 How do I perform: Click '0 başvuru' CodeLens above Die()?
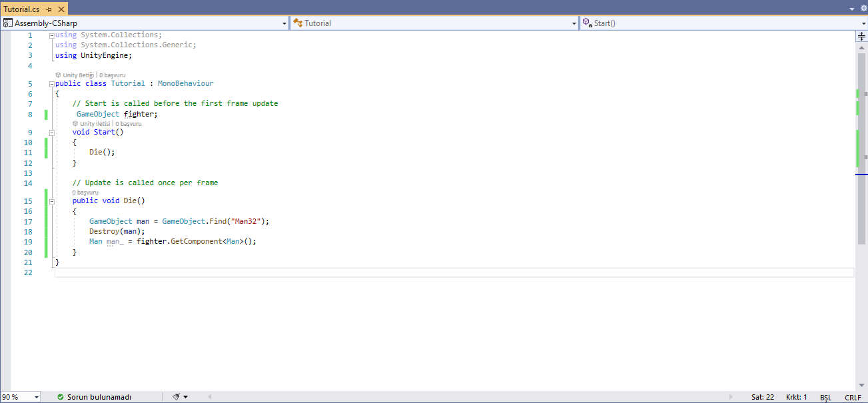click(x=85, y=193)
